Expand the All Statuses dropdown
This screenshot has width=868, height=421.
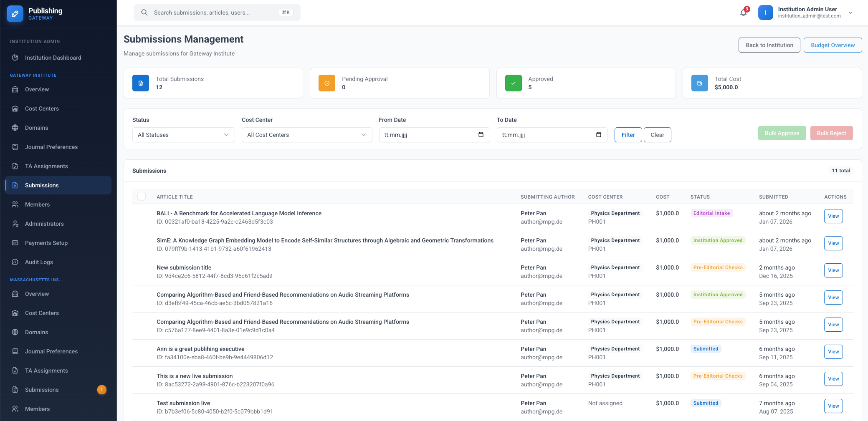(x=183, y=135)
